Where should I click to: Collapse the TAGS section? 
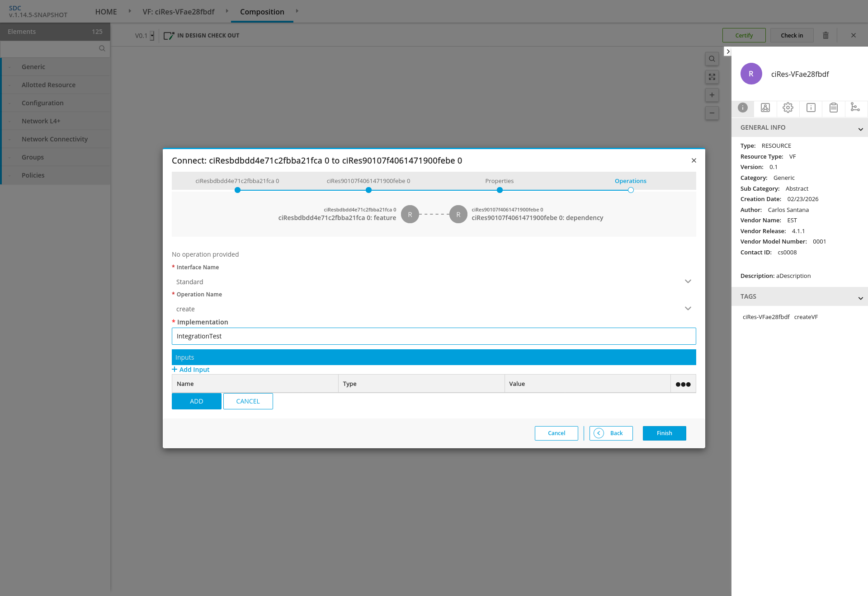[x=860, y=298]
